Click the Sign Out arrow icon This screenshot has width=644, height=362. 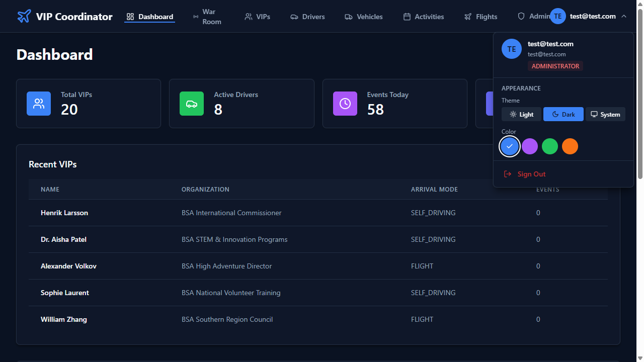(508, 174)
